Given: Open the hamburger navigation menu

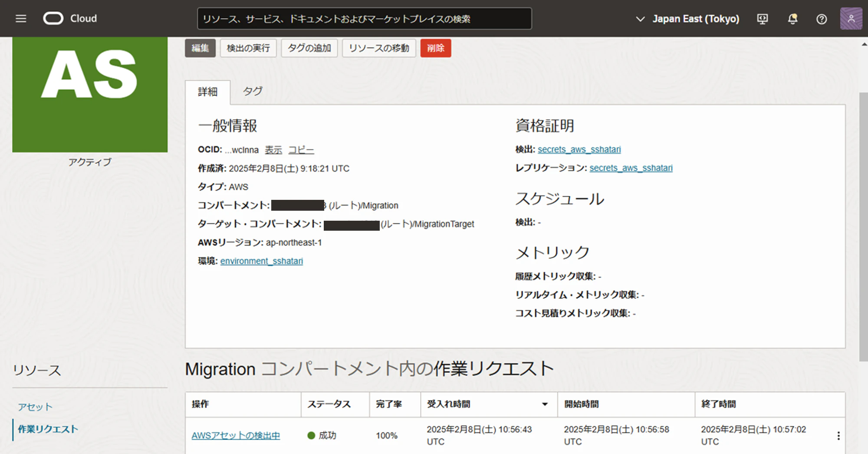Looking at the screenshot, I should tap(21, 19).
